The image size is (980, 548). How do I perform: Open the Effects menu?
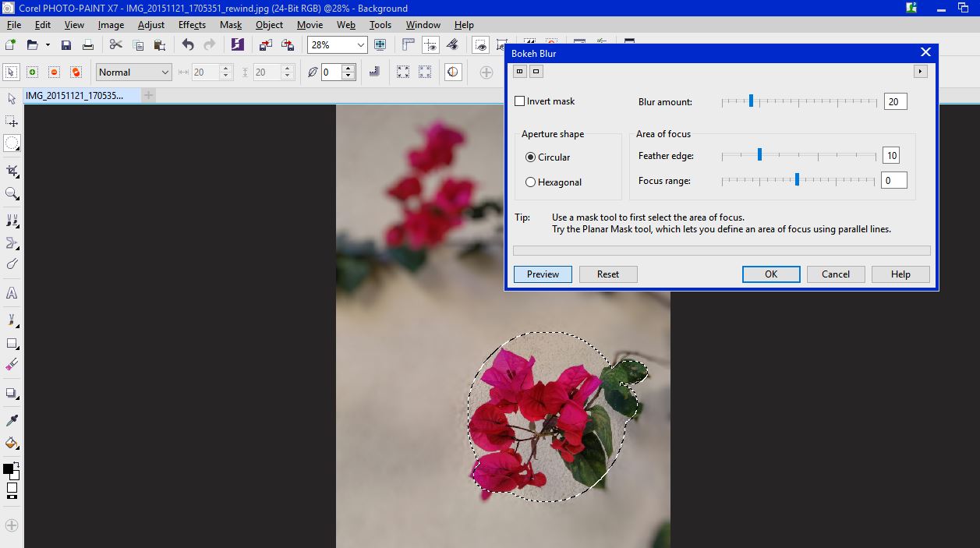192,24
